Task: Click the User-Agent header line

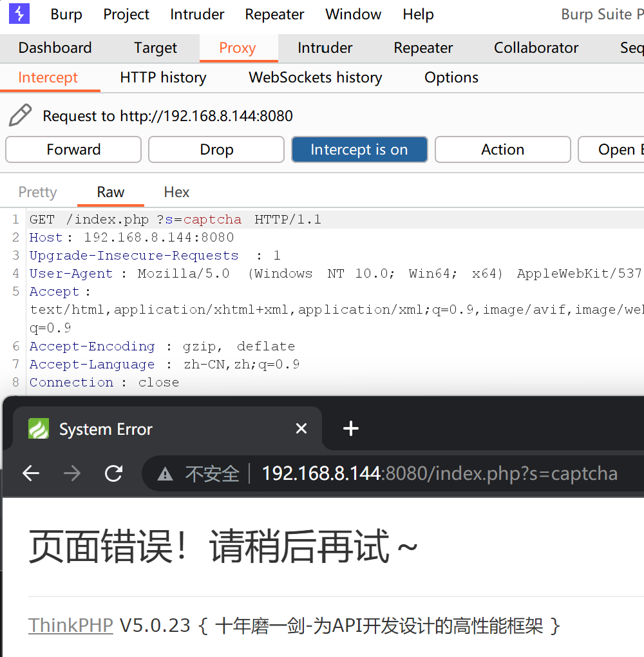Action: click(335, 274)
